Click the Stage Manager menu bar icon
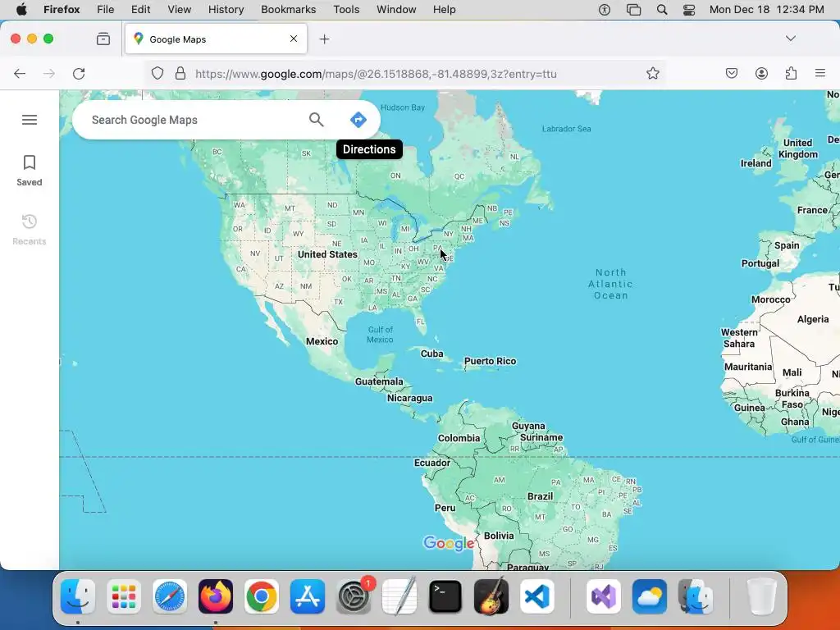Viewport: 840px width, 630px height. pos(634,10)
